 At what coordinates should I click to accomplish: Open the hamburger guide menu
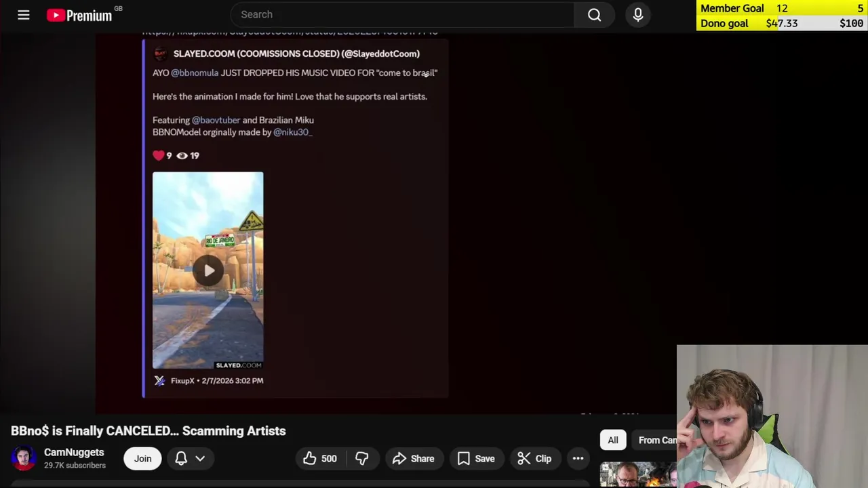24,15
